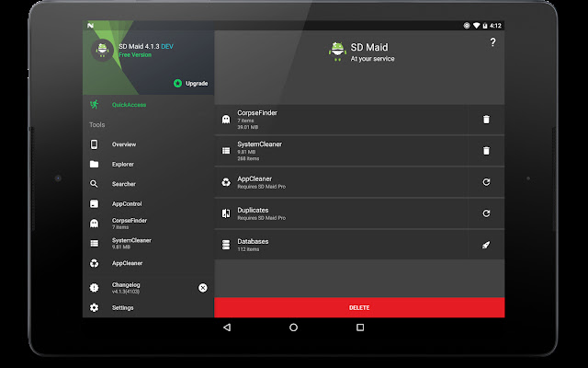Click the ghost icon in CorpseFinder row

[x=226, y=120]
